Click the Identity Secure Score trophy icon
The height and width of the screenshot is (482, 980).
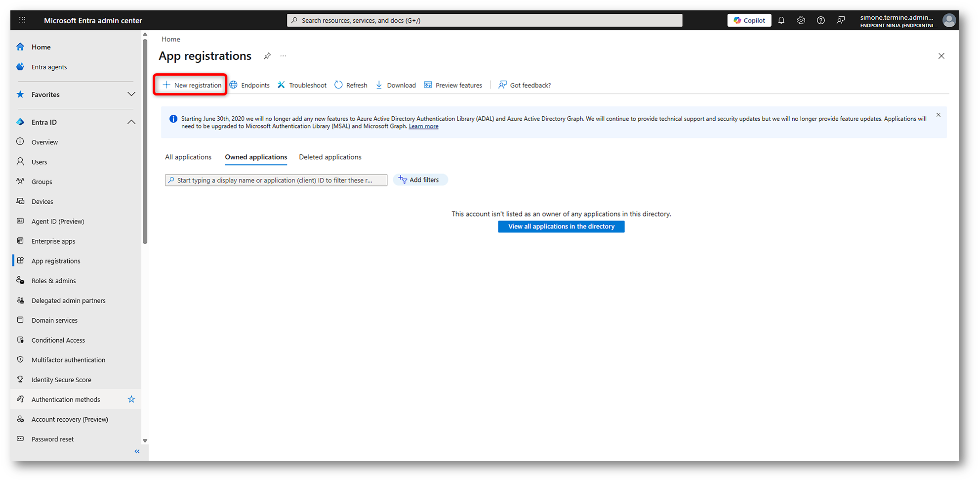[20, 379]
